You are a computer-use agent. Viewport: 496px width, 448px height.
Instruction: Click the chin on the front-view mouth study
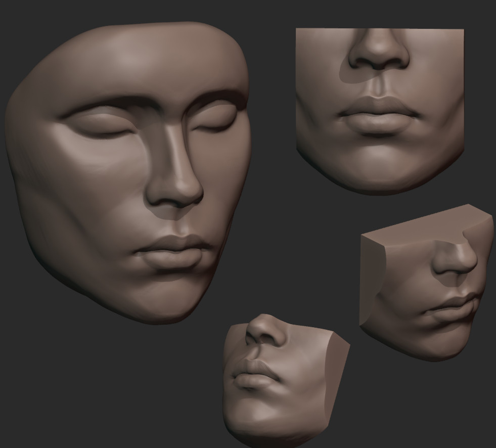[x=378, y=167]
